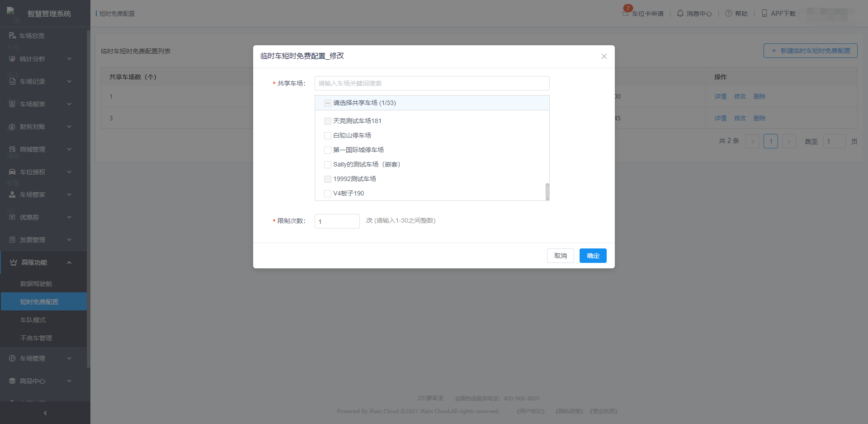The image size is (868, 424).
Task: Click the 《营业执照》 footer link
Action: click(604, 411)
